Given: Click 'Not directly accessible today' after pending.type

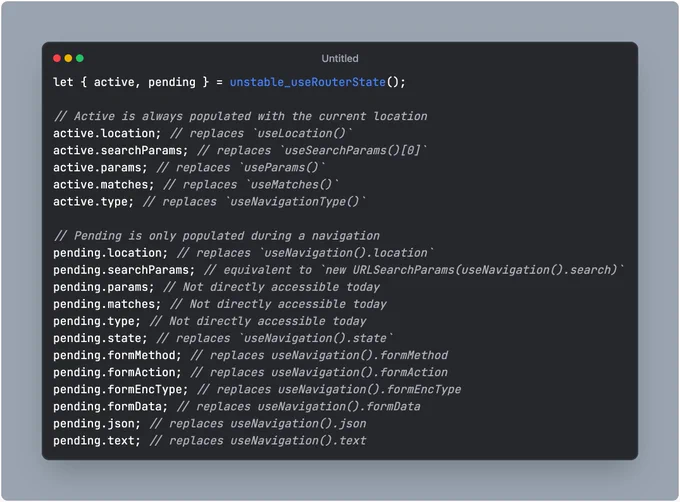Looking at the screenshot, I should 268,321.
